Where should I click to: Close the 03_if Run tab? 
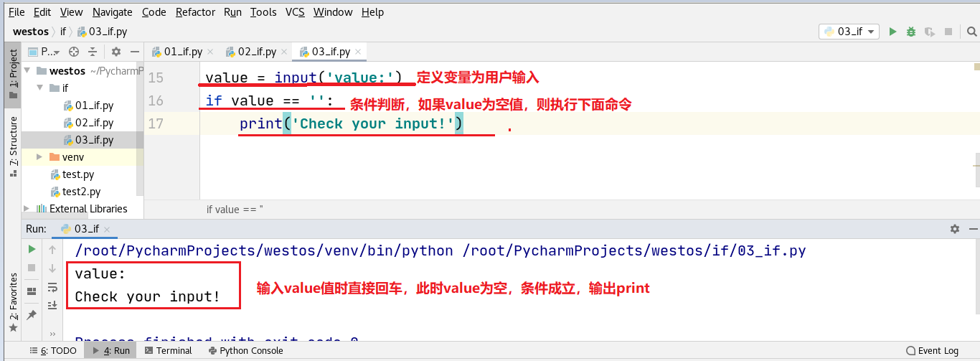point(108,229)
